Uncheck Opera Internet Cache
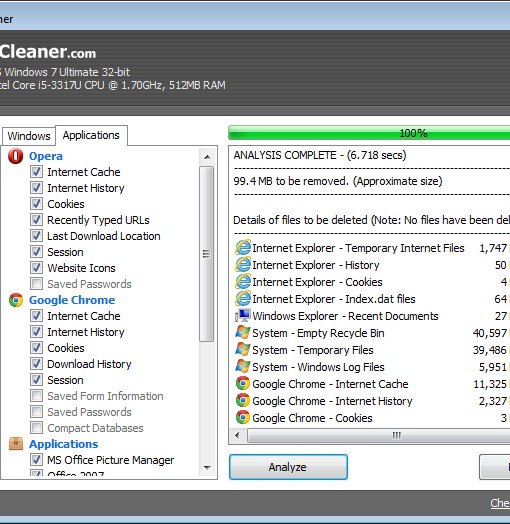The width and height of the screenshot is (510, 524). pyautogui.click(x=36, y=172)
